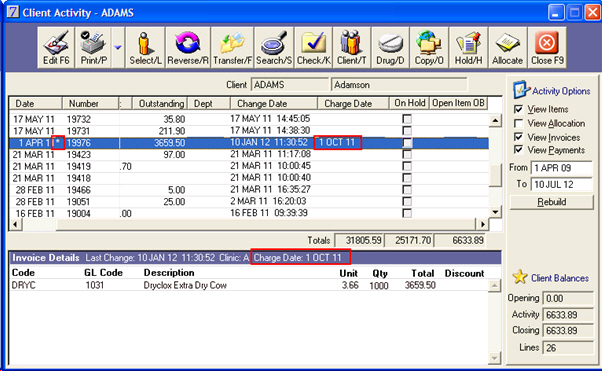Open the Client/T toolbar icon
This screenshot has height=371, width=602.
pos(351,48)
